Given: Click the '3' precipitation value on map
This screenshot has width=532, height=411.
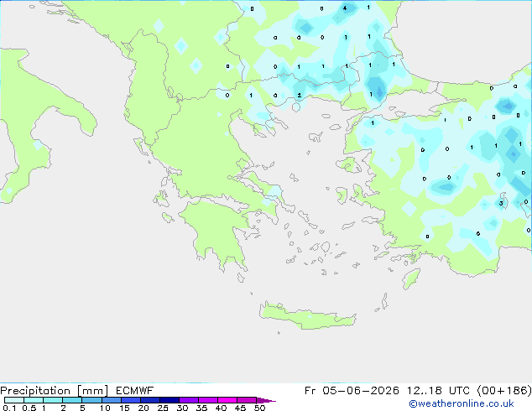Looking at the screenshot, I should tap(501, 204).
